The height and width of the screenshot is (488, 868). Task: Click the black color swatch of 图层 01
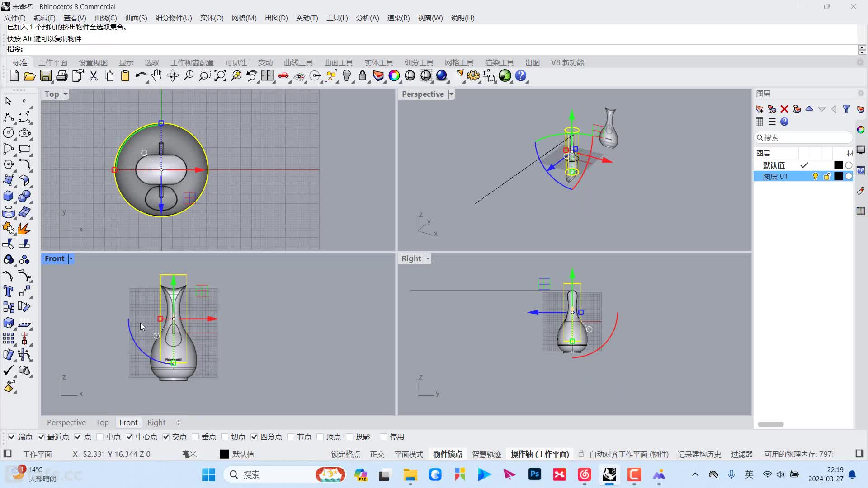click(x=838, y=177)
